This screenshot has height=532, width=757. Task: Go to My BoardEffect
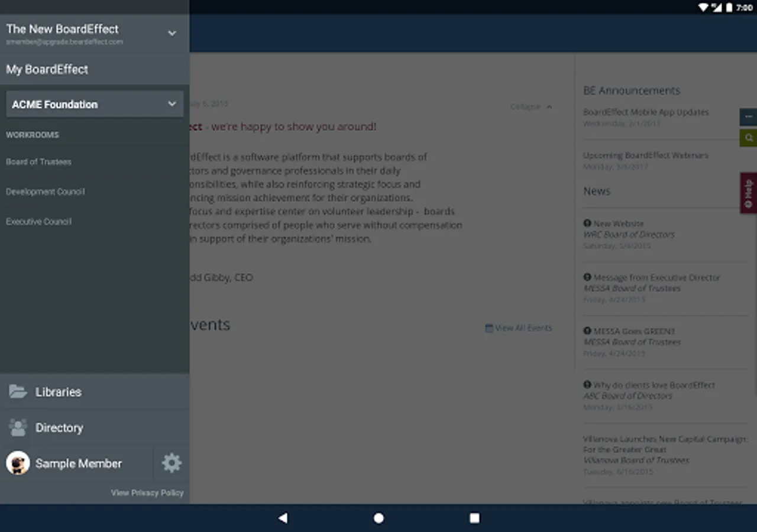(x=47, y=69)
